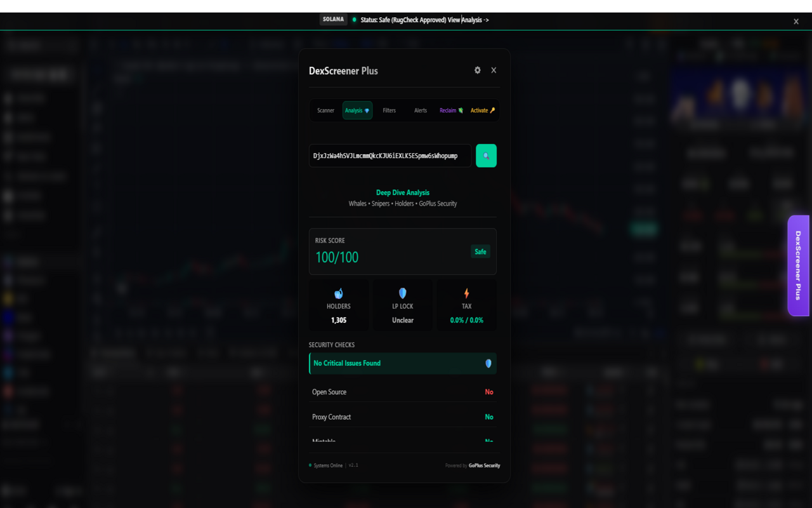Select the Analysis tab
Image resolution: width=812 pixels, height=508 pixels.
tap(357, 110)
